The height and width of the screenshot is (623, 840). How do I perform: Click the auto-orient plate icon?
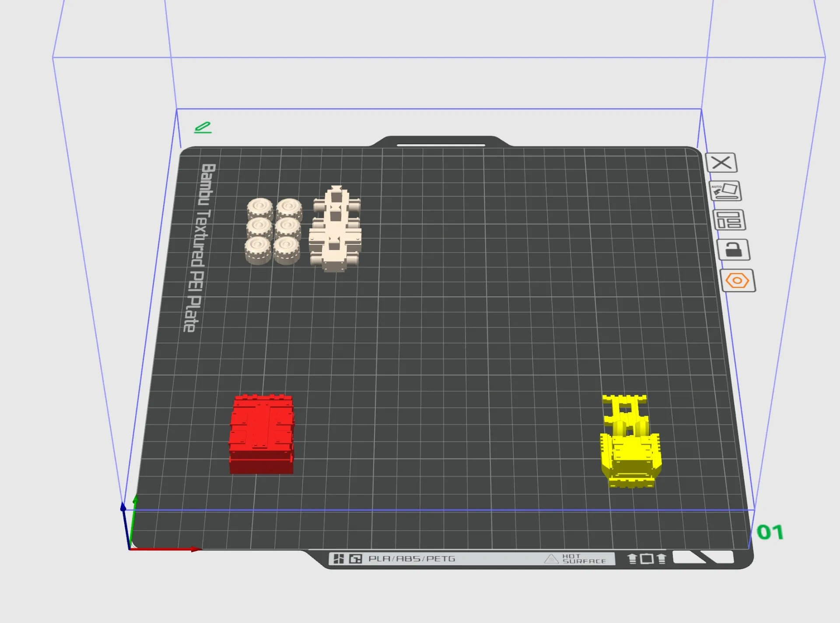coord(725,191)
